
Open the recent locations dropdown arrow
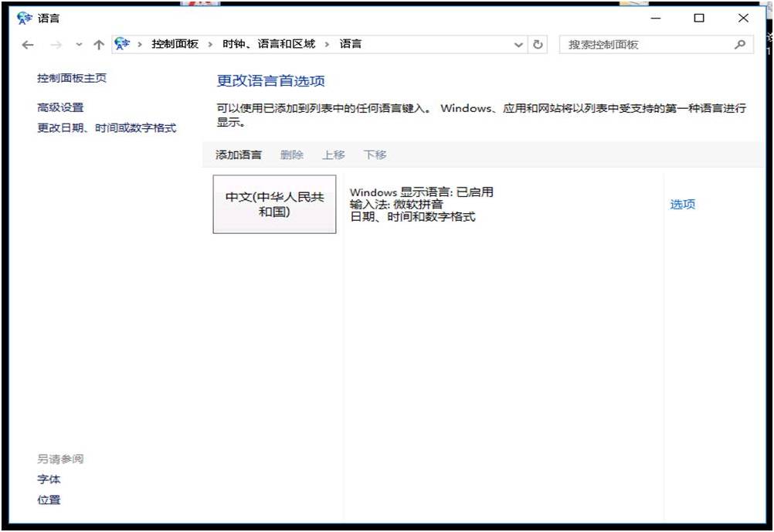(x=78, y=45)
